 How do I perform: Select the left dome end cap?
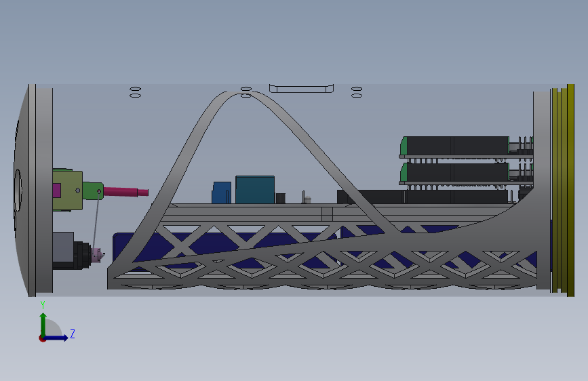[x=34, y=190]
